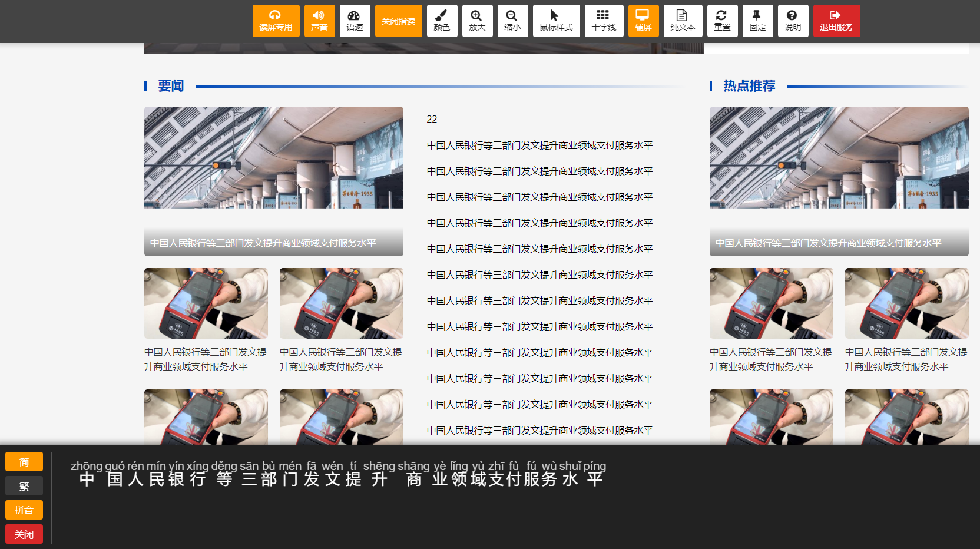Screen dimensions: 980x549
Task: Switch to 纯文本 plain text mode
Action: (x=683, y=21)
